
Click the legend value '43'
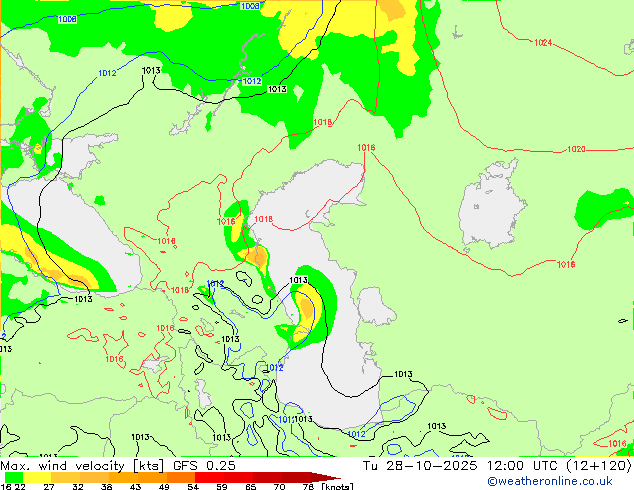pyautogui.click(x=135, y=486)
